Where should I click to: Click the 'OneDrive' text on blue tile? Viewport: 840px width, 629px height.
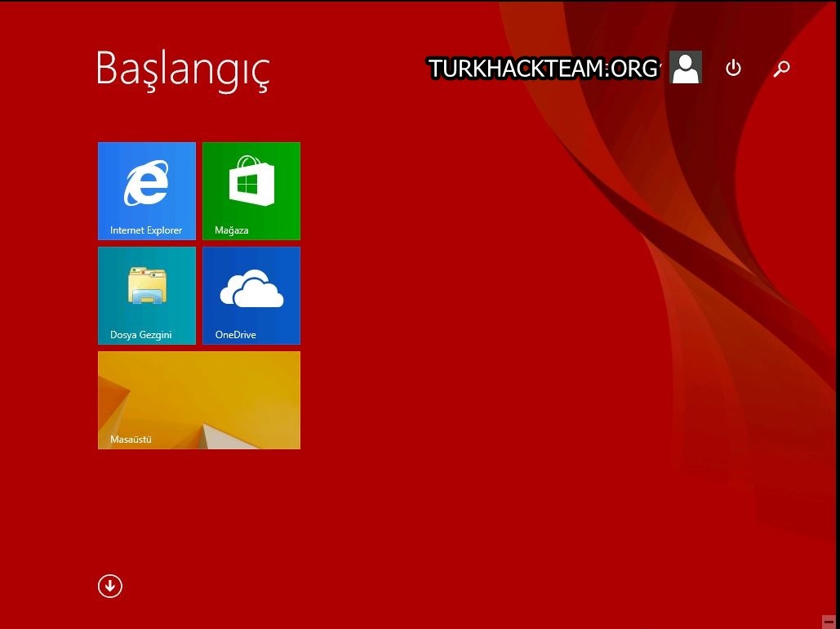tap(236, 335)
